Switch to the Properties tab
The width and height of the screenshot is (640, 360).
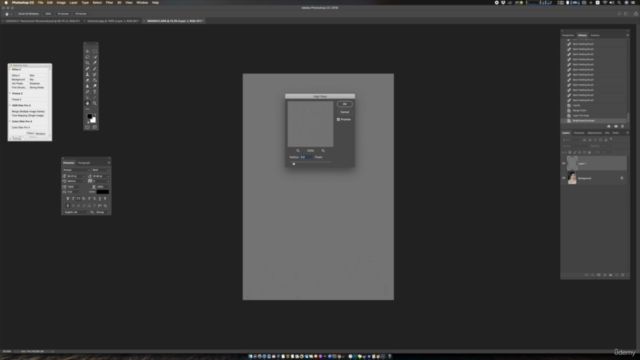[568, 36]
